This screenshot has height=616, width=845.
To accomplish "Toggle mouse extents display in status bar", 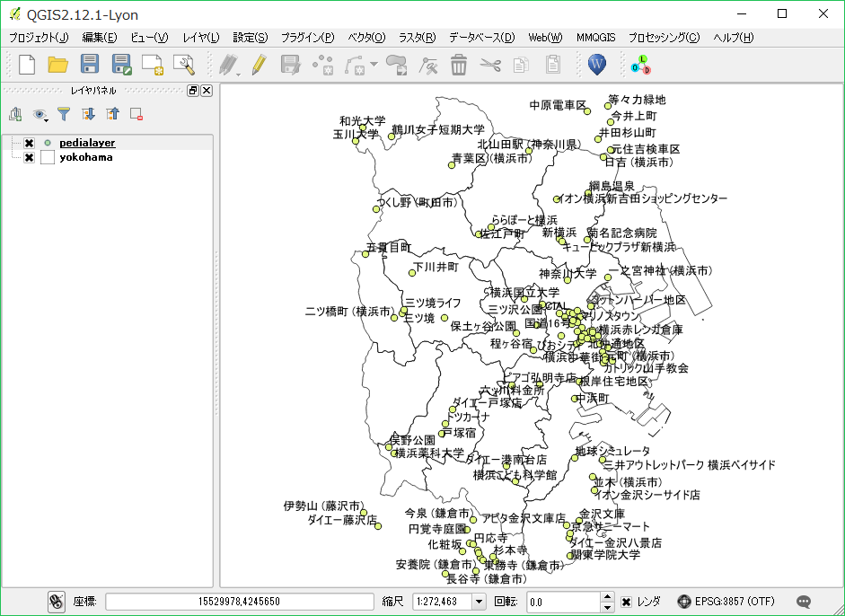I will coord(57,602).
